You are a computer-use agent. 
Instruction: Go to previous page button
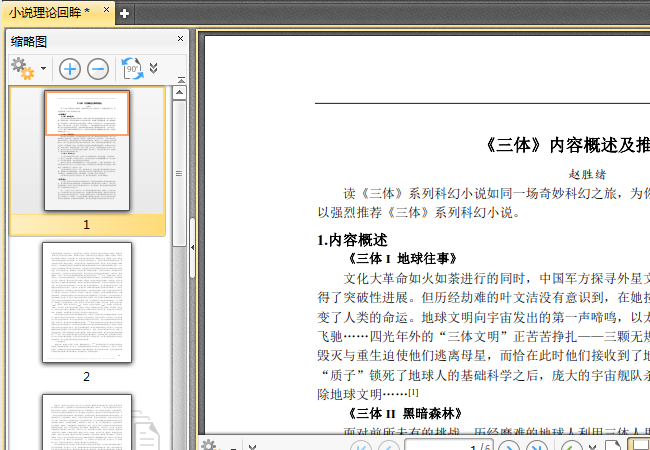point(389,446)
